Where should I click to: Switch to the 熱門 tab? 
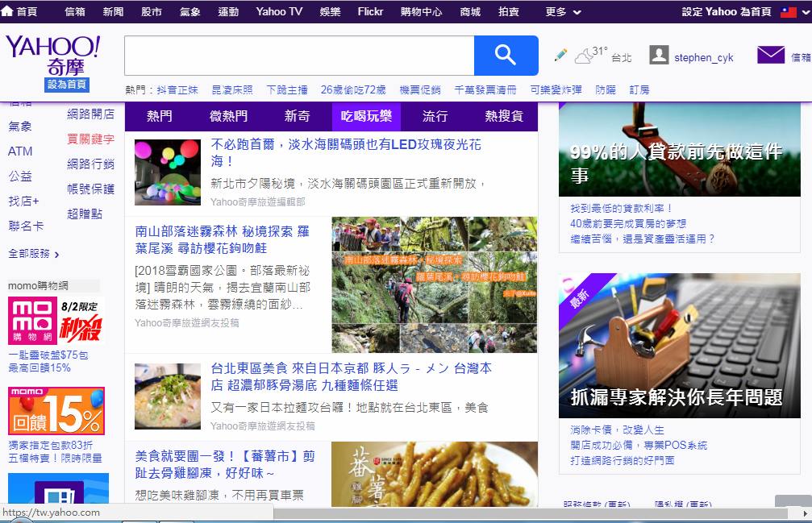(x=159, y=117)
